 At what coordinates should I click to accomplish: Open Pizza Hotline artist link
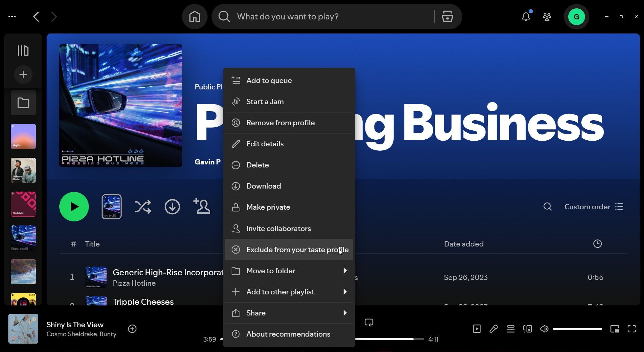point(134,283)
